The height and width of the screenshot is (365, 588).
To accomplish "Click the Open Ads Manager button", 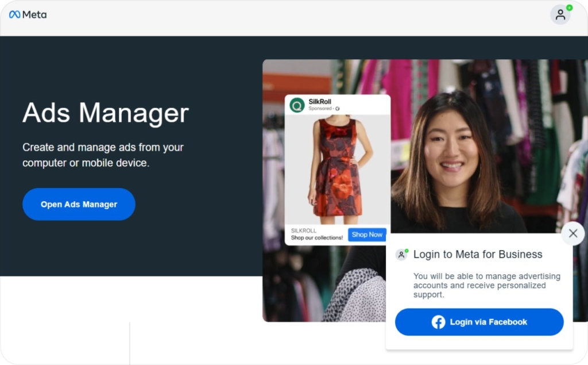I will [79, 204].
